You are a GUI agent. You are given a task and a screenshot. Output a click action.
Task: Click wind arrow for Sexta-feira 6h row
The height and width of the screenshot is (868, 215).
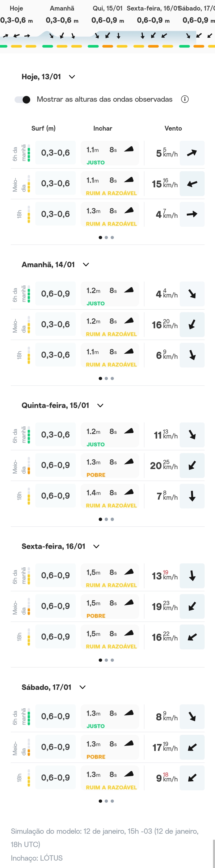pyautogui.click(x=192, y=576)
